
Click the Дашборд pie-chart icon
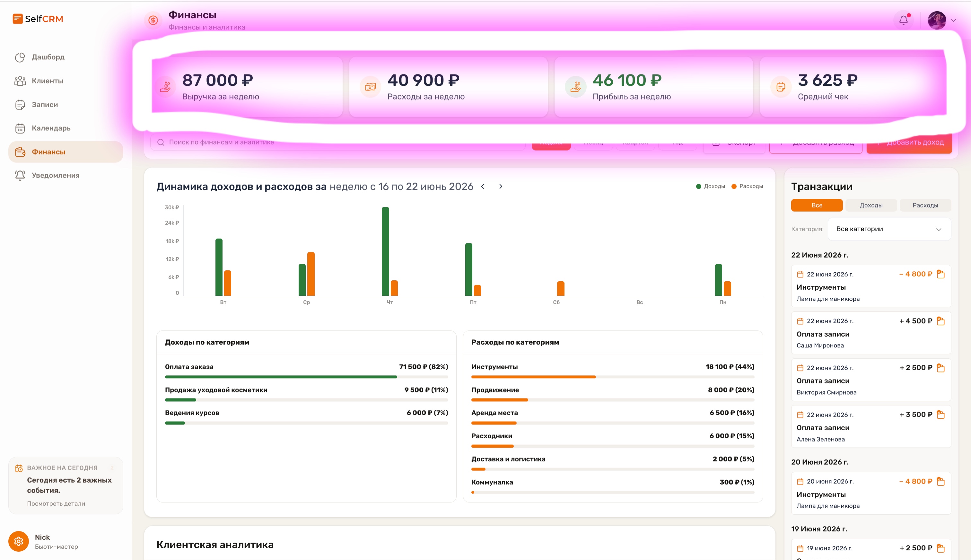20,57
